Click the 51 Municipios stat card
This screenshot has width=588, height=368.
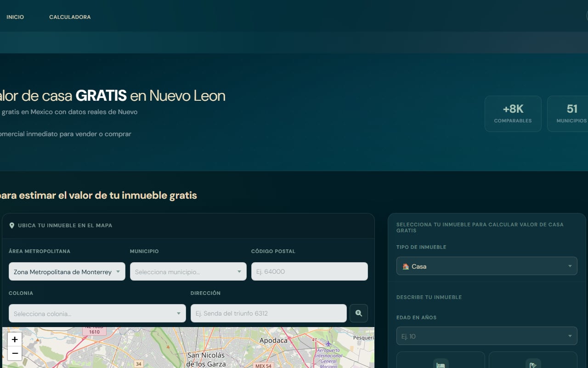point(568,114)
